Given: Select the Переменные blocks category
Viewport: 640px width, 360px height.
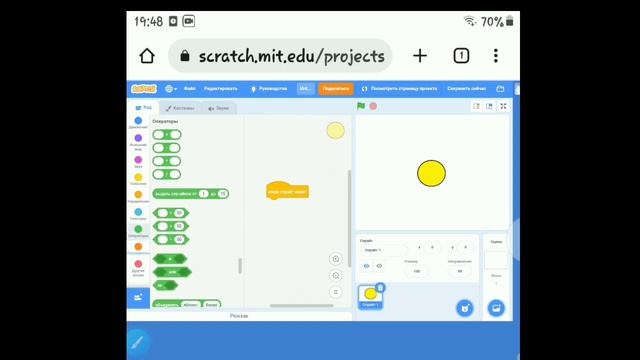Looking at the screenshot, I should point(138,249).
